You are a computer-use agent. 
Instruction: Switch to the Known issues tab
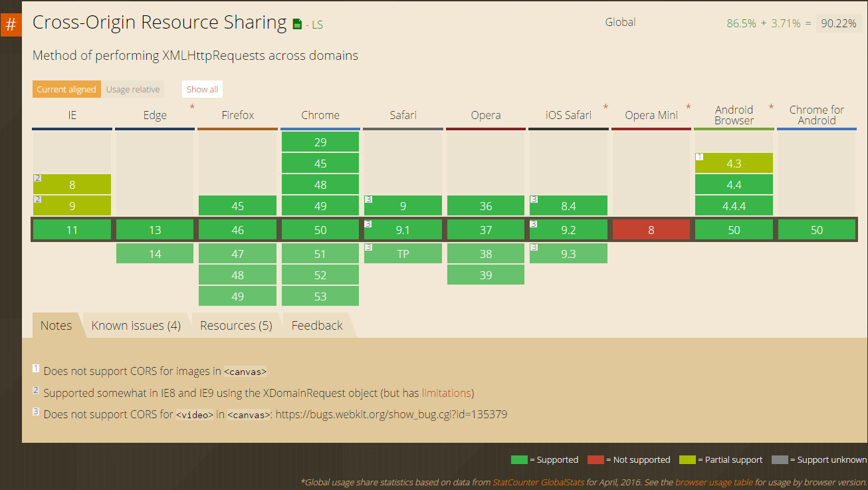pos(135,325)
